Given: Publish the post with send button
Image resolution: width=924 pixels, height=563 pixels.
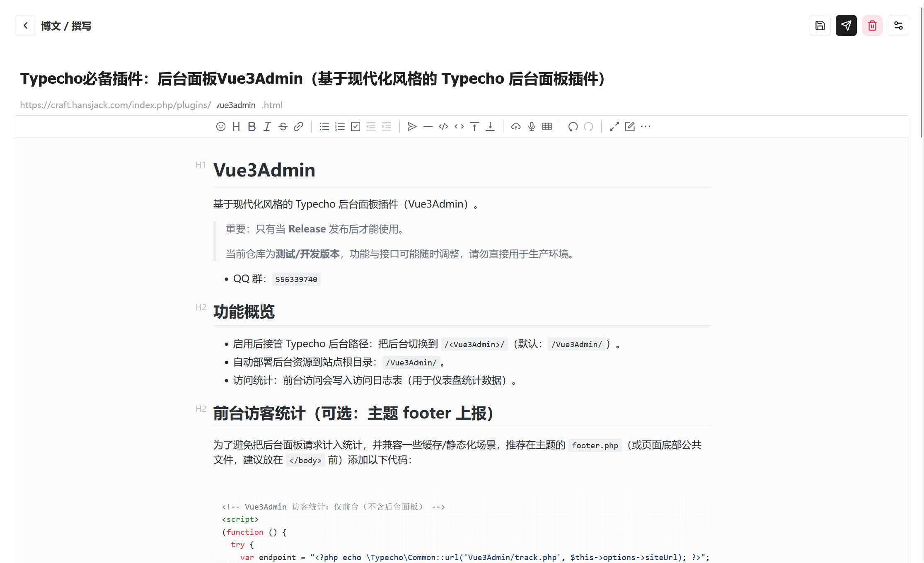Looking at the screenshot, I should tap(846, 26).
